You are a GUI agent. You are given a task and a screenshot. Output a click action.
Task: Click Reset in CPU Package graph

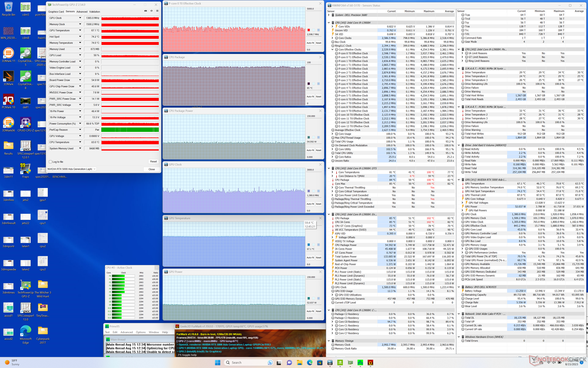coord(318,97)
